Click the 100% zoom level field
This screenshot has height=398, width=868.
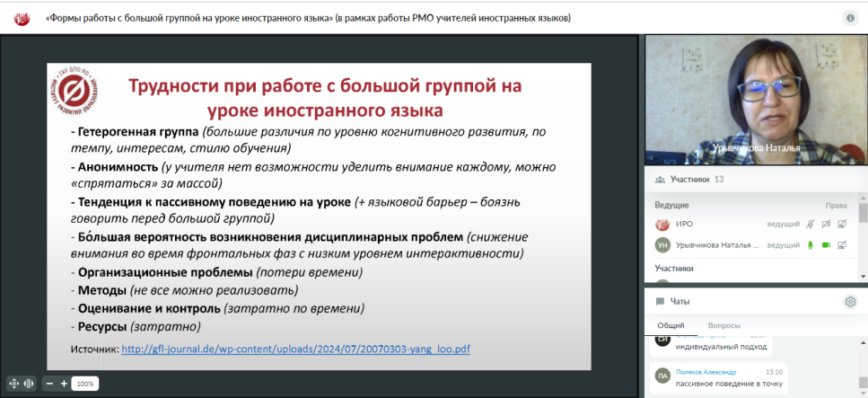[85, 384]
